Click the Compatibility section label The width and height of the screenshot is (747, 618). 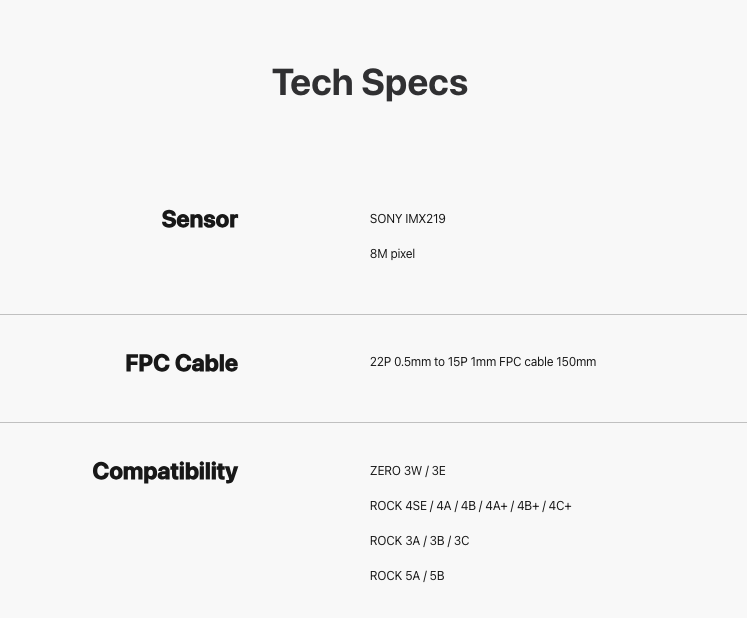(165, 472)
